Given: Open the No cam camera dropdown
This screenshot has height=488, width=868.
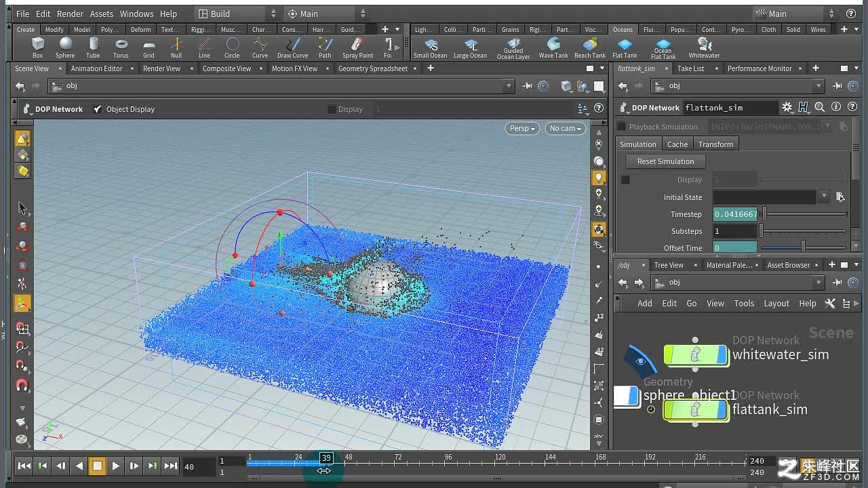Looking at the screenshot, I should tap(565, 128).
